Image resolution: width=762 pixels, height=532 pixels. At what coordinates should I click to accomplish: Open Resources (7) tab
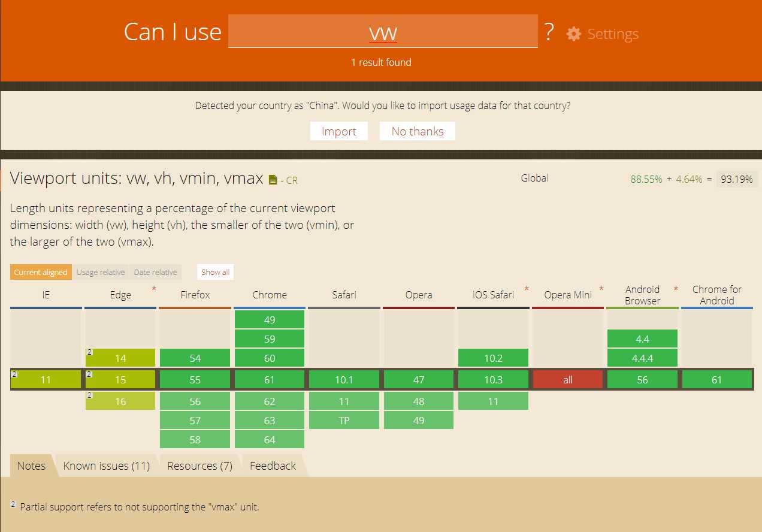point(200,465)
